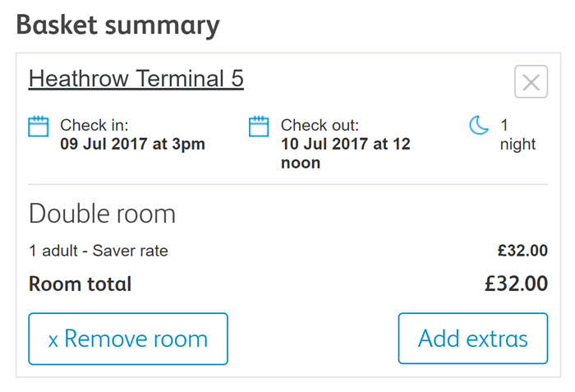The width and height of the screenshot is (575, 392).
Task: Click the word noon under check-out
Action: (x=301, y=163)
